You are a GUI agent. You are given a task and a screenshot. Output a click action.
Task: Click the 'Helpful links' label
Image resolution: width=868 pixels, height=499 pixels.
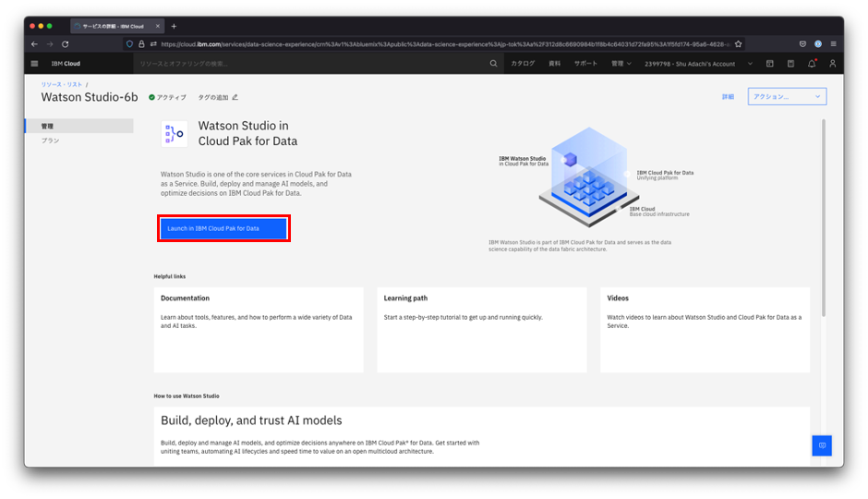[170, 276]
